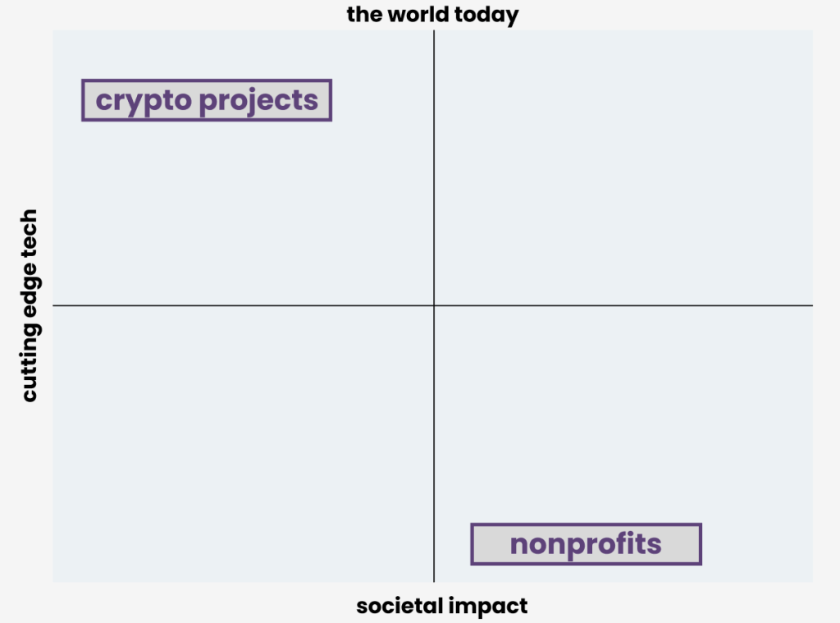Click the word "cutting" in the vertical label
This screenshot has height=623, width=840.
pyautogui.click(x=30, y=366)
